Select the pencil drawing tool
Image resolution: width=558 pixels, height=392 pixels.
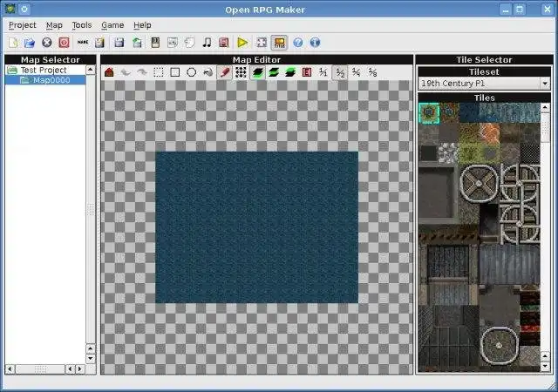coord(225,72)
